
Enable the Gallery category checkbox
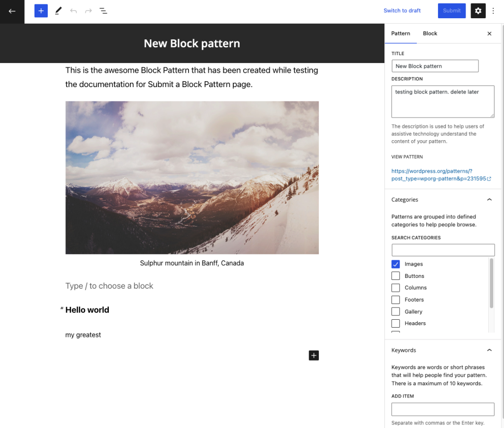coord(396,311)
